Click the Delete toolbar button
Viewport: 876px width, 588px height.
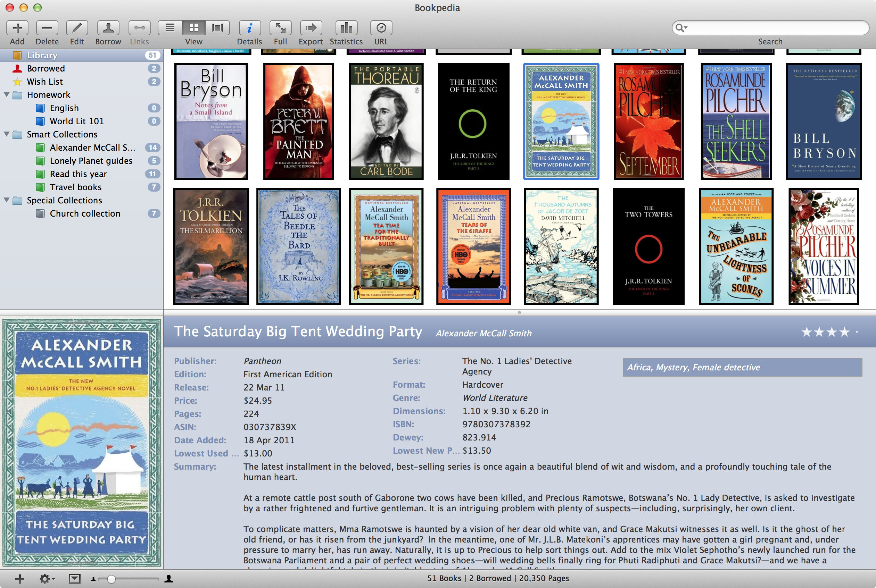(47, 28)
